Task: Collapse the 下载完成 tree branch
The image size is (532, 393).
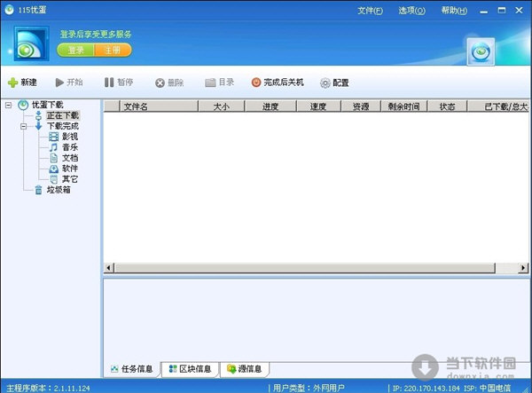Action: click(23, 126)
